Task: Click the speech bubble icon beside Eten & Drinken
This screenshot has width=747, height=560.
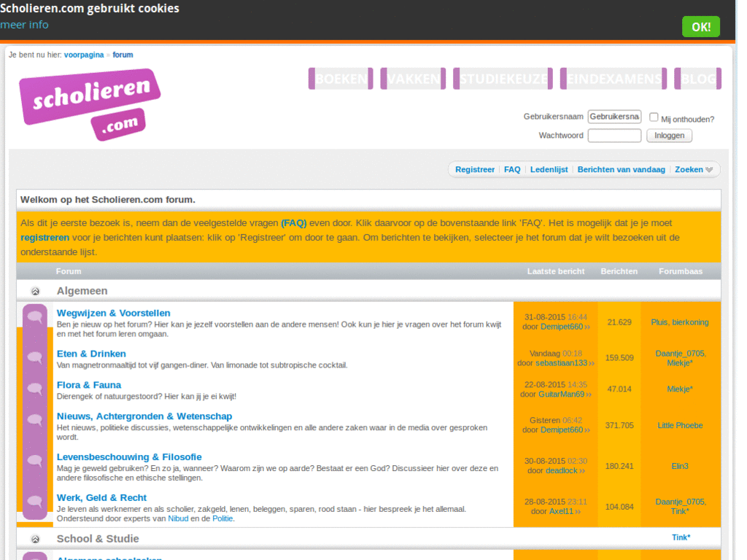Action: [35, 357]
